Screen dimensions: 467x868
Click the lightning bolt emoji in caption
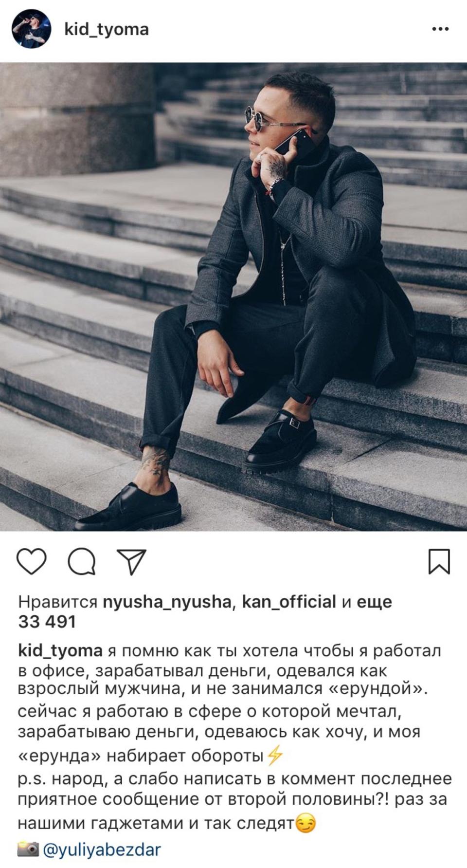(x=275, y=756)
